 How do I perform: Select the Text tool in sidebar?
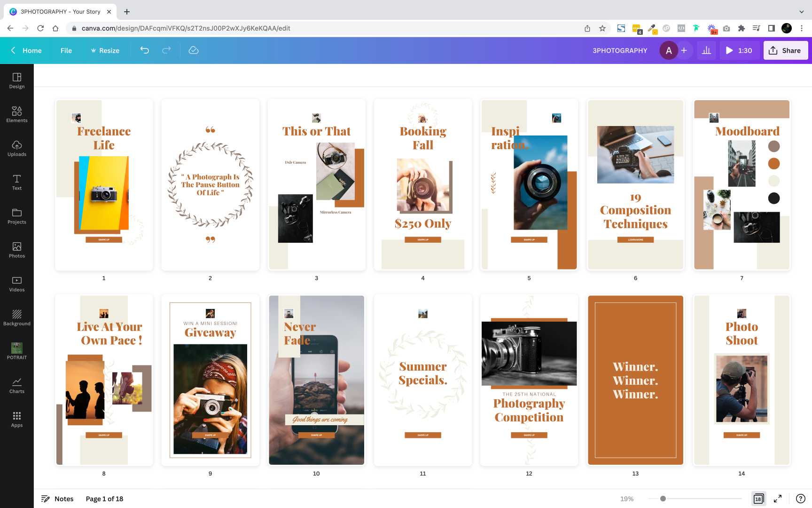[17, 182]
